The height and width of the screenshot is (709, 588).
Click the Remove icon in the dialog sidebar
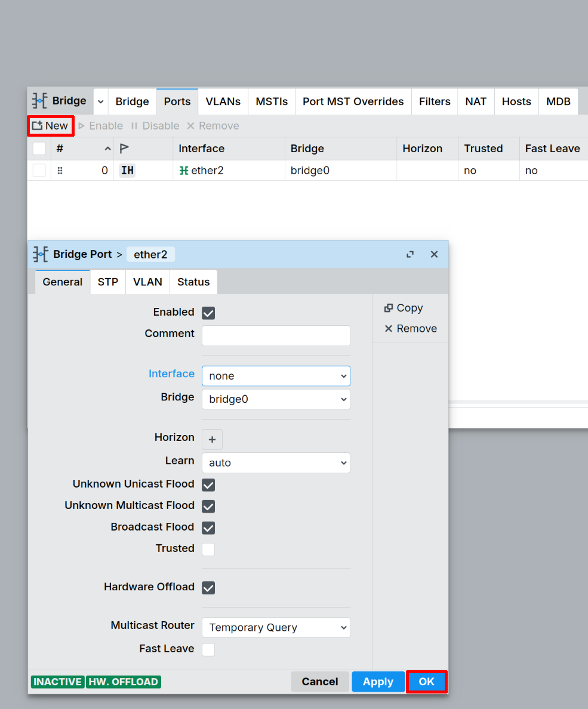(389, 328)
